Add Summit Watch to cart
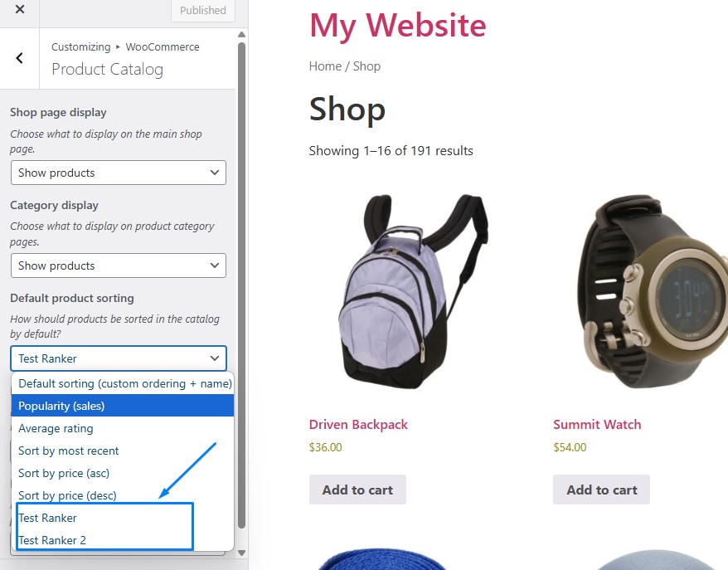 (601, 490)
